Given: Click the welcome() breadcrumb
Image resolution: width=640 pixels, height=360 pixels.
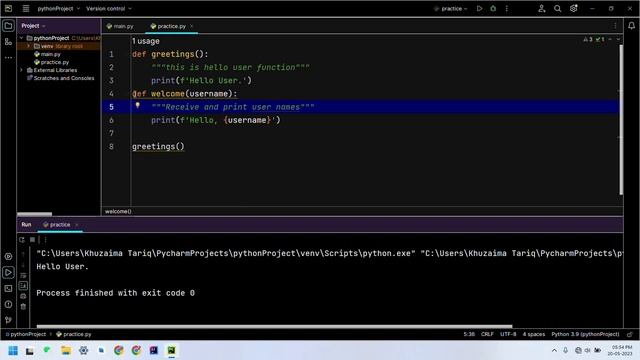Looking at the screenshot, I should [x=118, y=211].
